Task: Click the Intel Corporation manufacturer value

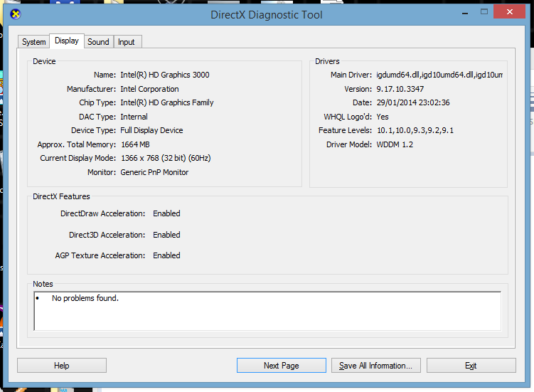Action: [149, 89]
